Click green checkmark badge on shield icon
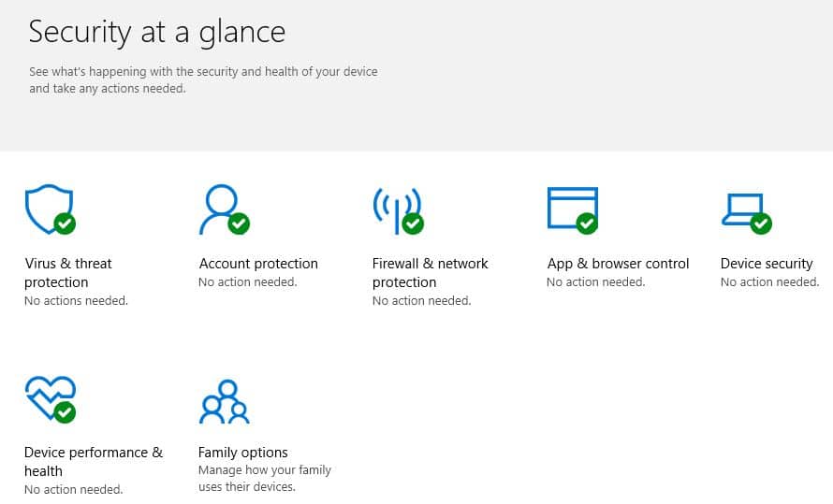Screen dimensions: 833x504 [x=65, y=223]
